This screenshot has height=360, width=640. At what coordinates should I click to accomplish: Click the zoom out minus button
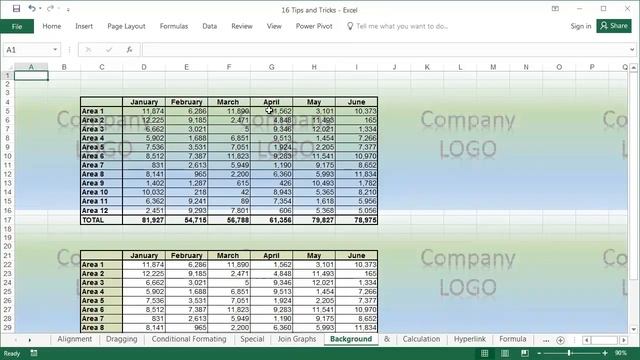click(539, 353)
